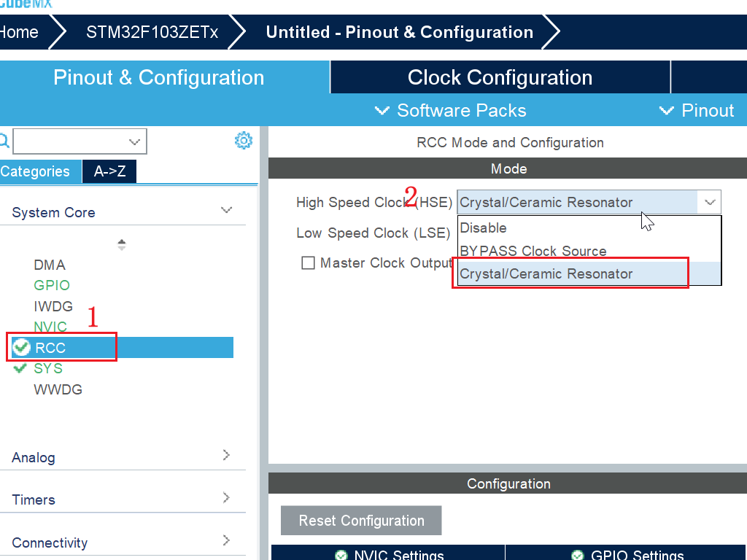Viewport: 747px width, 560px height.
Task: Click the RCC green check icon
Action: pos(21,347)
